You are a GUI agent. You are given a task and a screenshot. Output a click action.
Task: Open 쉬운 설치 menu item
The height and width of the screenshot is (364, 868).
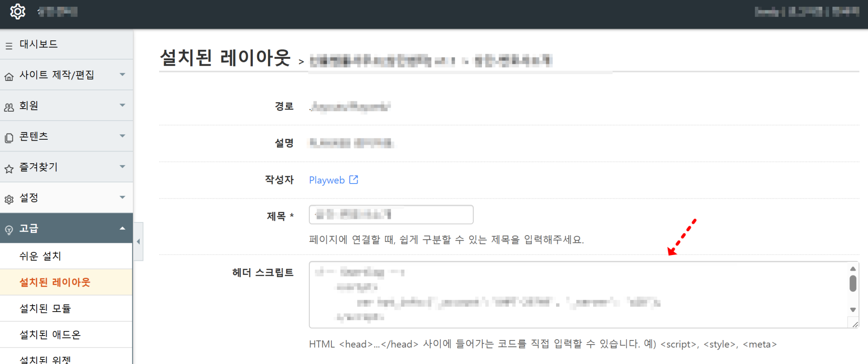[40, 256]
